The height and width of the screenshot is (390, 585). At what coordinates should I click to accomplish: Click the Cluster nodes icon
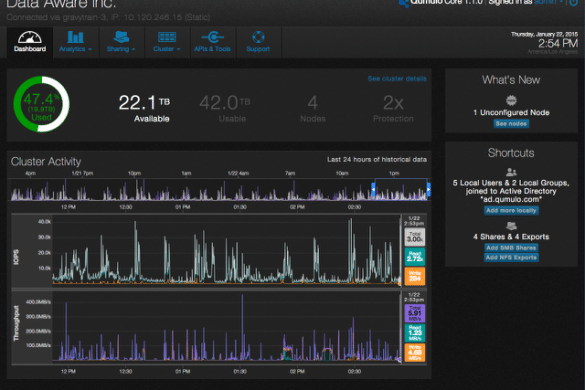[167, 37]
